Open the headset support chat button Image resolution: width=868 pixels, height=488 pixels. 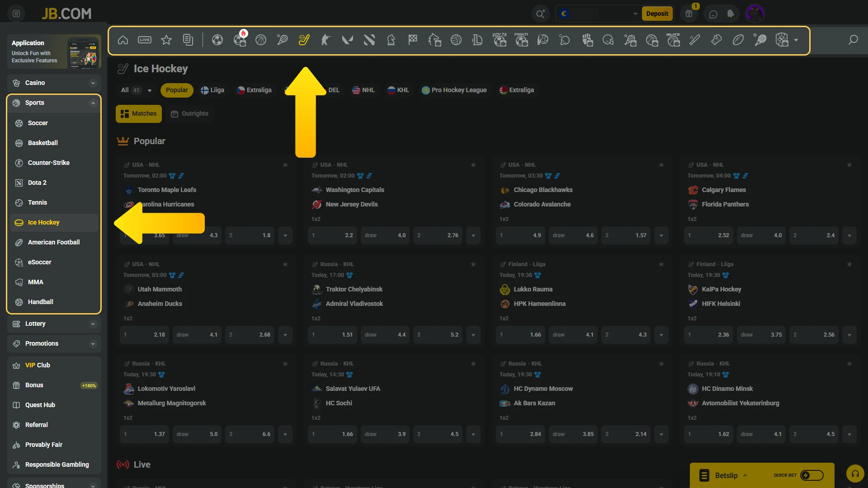coord(855,474)
